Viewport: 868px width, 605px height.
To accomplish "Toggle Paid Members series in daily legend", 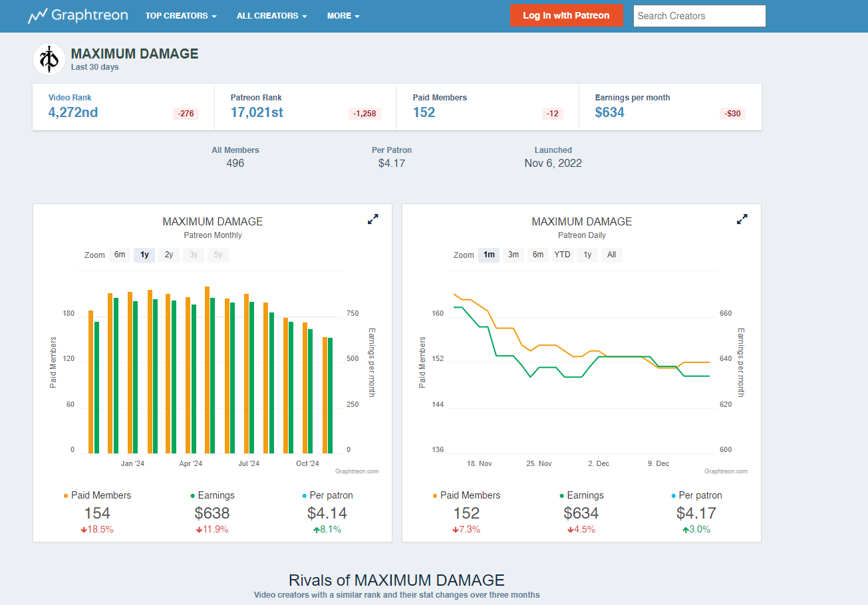I will click(466, 495).
